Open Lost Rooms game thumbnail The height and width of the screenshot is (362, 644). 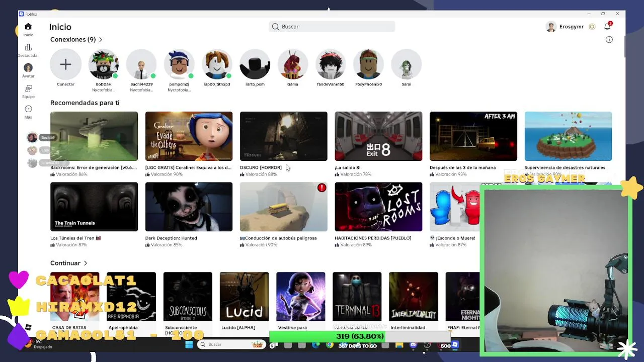click(x=378, y=207)
